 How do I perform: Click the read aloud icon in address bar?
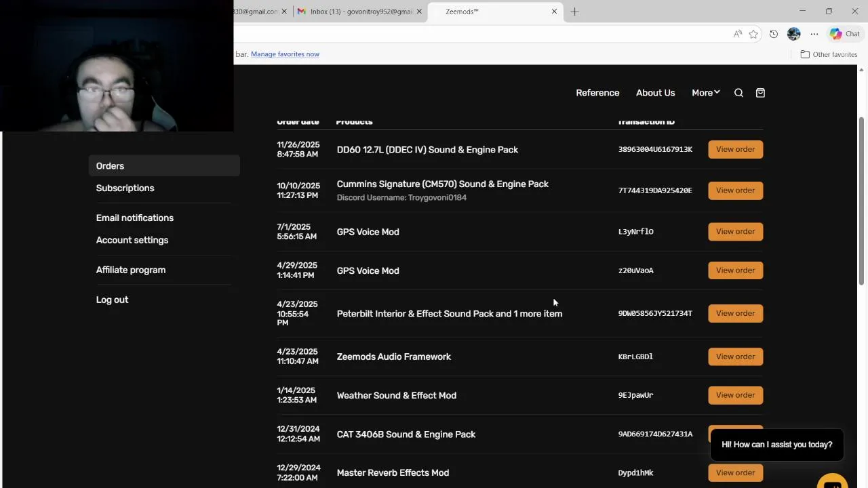click(738, 34)
